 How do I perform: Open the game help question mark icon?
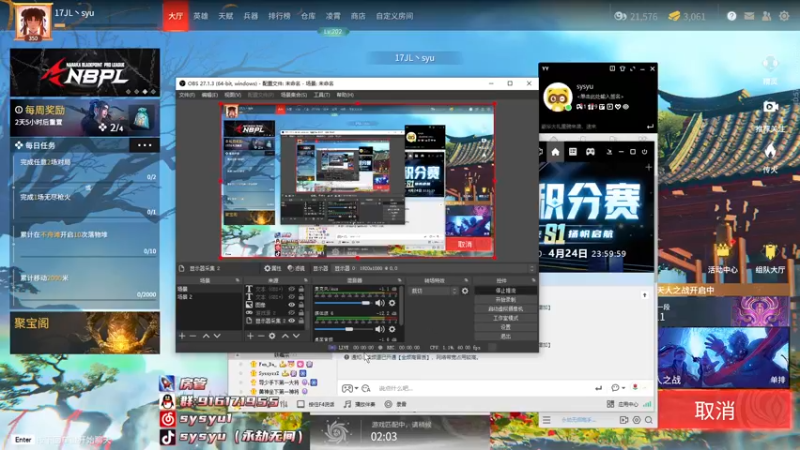pyautogui.click(x=732, y=16)
